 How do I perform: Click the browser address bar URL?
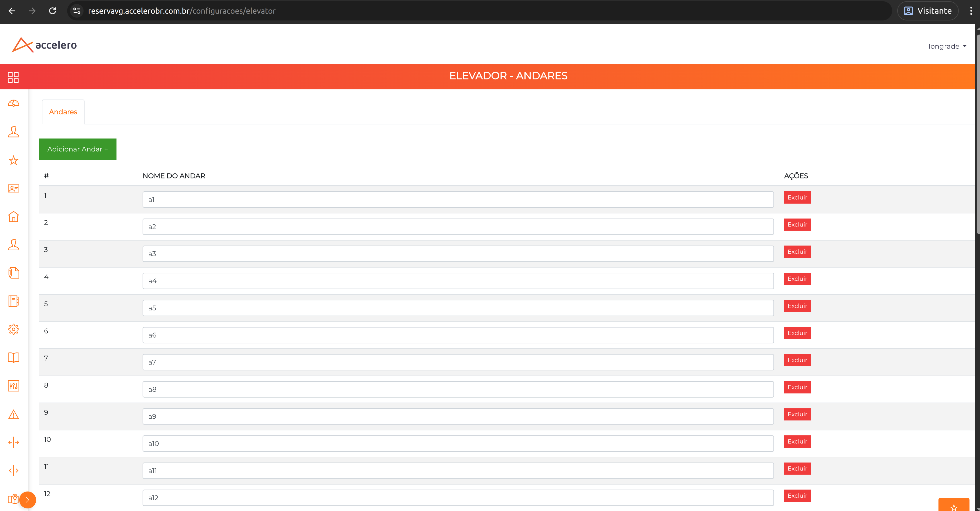(182, 11)
